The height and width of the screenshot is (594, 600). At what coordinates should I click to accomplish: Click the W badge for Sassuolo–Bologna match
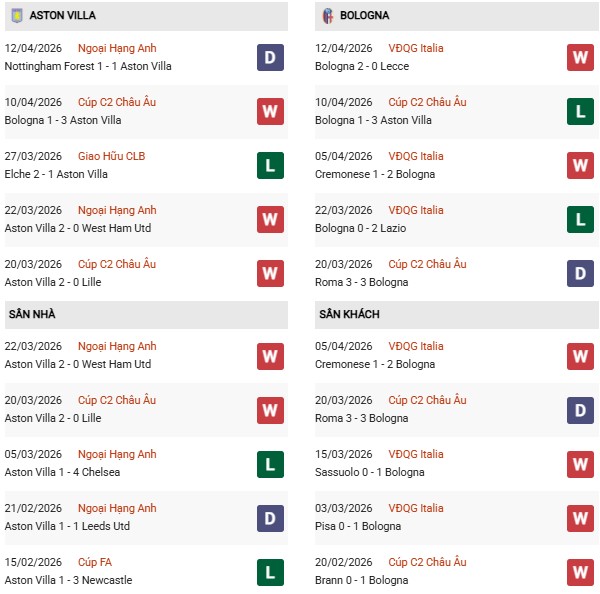(x=580, y=464)
